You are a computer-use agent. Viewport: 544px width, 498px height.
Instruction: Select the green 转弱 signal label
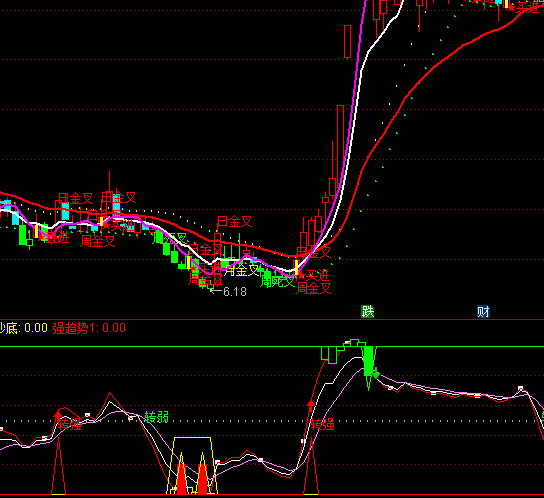[156, 417]
